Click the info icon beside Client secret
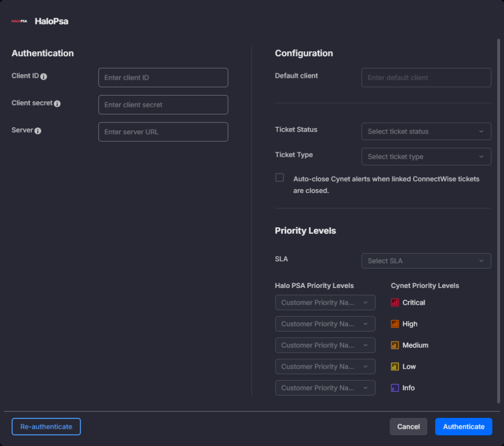Screen dimensions: 504x446 [x=57, y=104]
